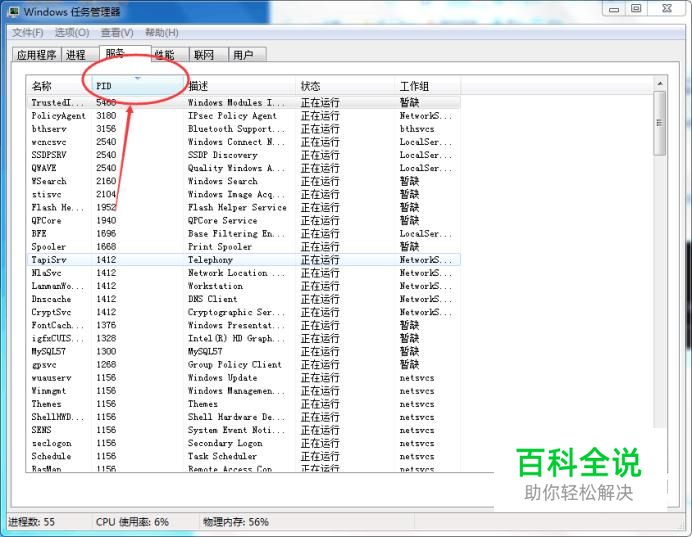This screenshot has height=537, width=692.
Task: Click the Workstation description
Action: [215, 286]
